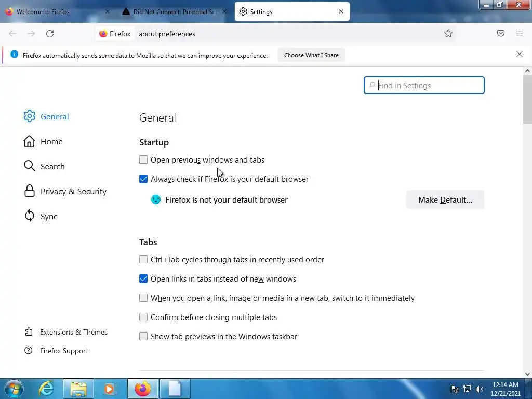Switch to the Did Not Connect tab
Screen dimensions: 532x399
tap(175, 11)
